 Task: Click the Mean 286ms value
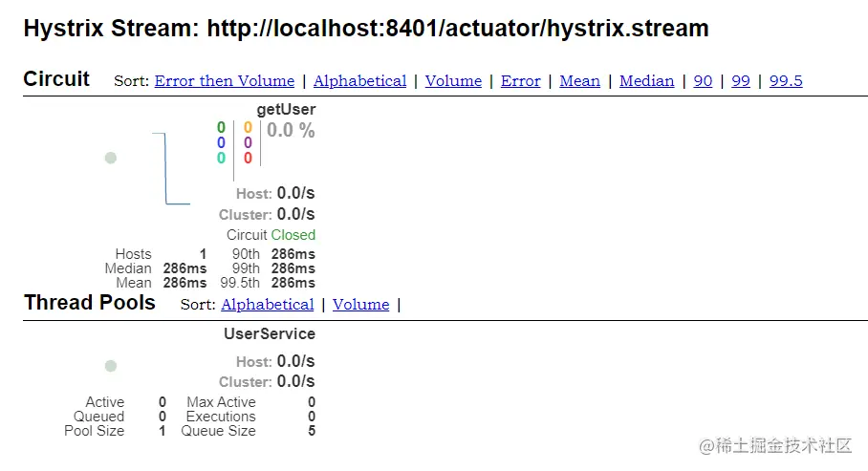[x=184, y=283]
